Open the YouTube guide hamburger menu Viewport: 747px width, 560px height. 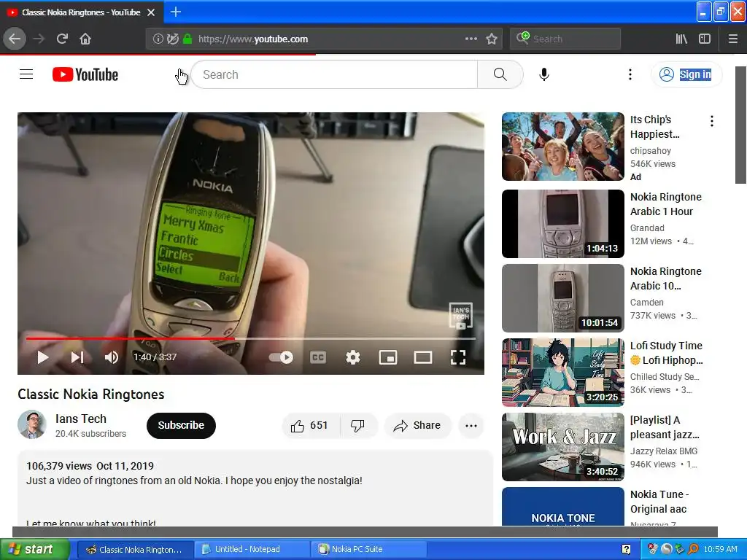click(x=26, y=74)
